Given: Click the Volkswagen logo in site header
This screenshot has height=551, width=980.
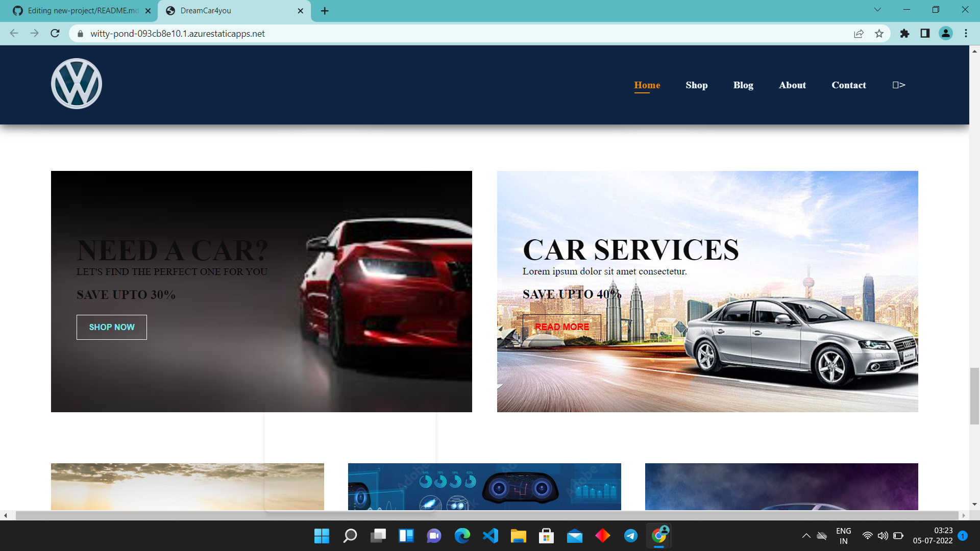Looking at the screenshot, I should [77, 84].
